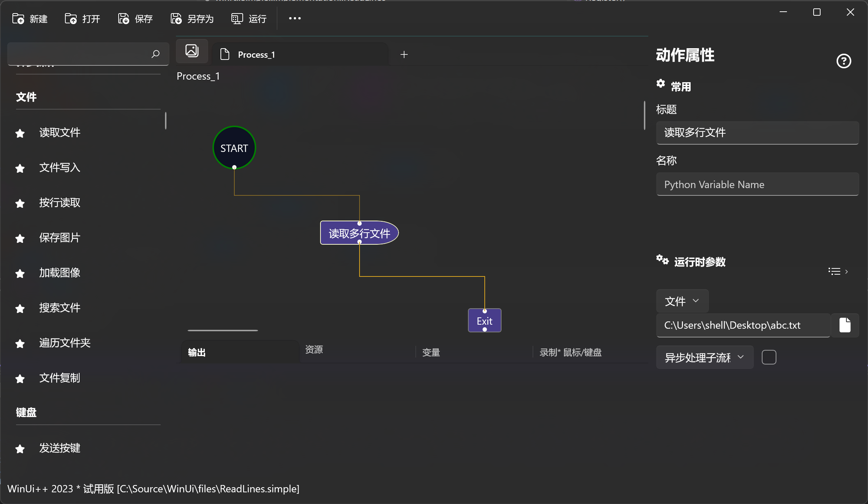Open the more options ellipsis menu

[x=295, y=18]
